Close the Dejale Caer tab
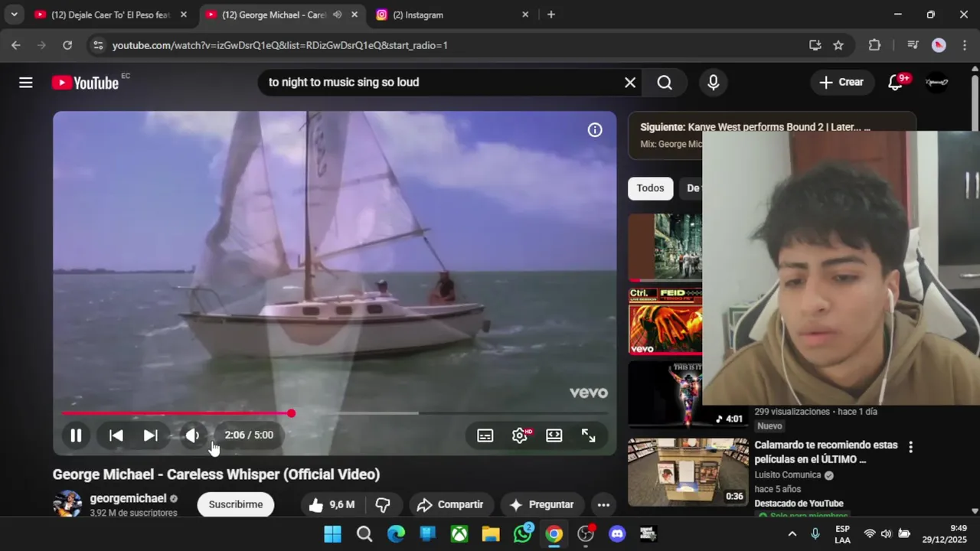This screenshot has width=980, height=551. (184, 15)
